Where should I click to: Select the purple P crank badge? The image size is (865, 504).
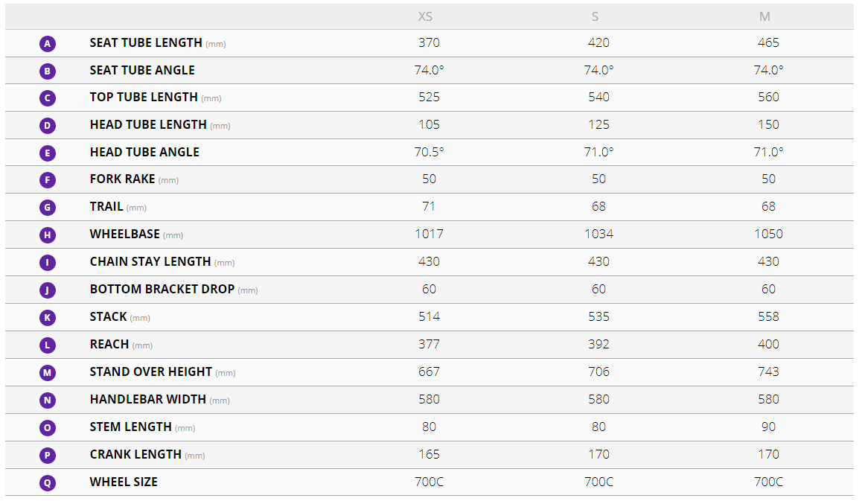(48, 455)
